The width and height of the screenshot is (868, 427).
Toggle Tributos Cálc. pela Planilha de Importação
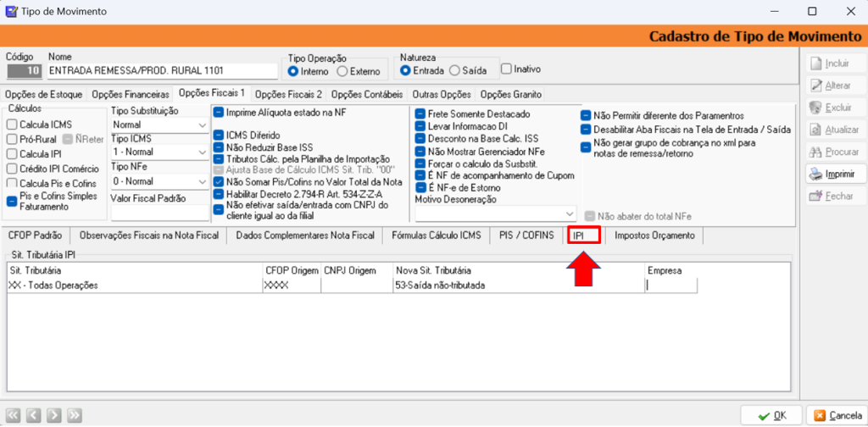point(219,158)
